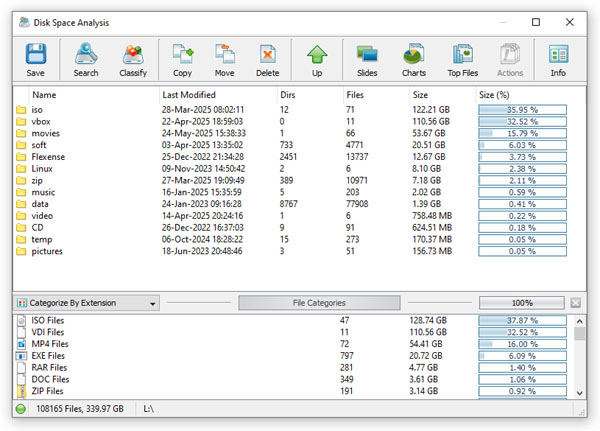Select the data folder row
This screenshot has height=431, width=600.
[x=292, y=204]
